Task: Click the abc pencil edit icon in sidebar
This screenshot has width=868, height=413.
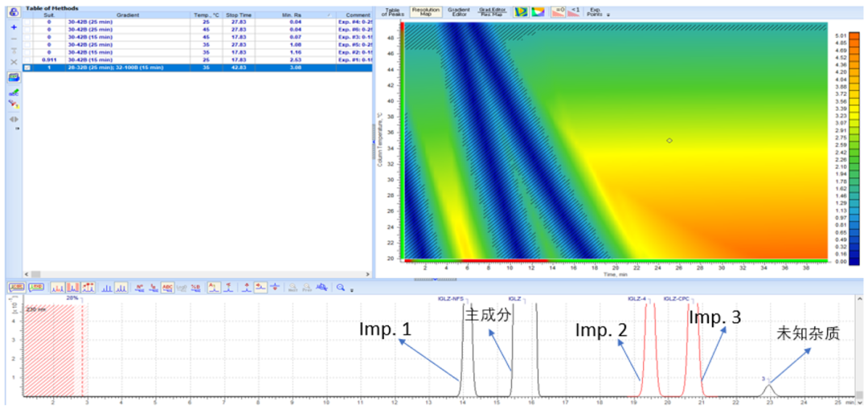Action: point(14,92)
